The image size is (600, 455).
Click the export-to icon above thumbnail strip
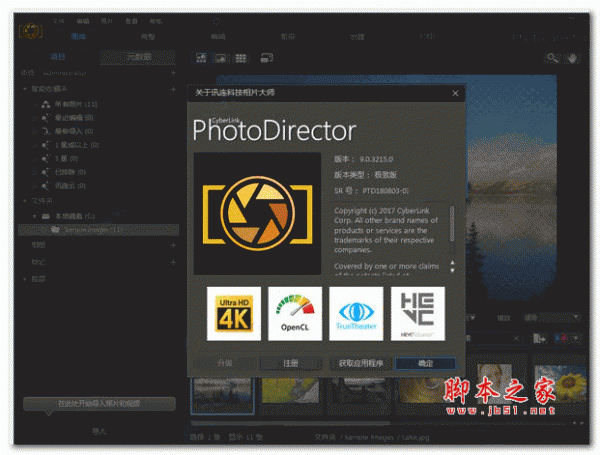[x=540, y=338]
